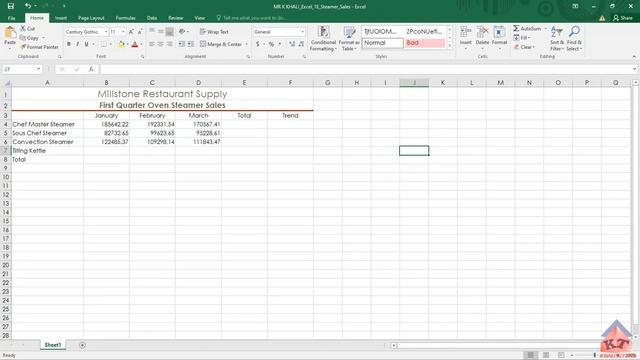Increase decimal places
Screen dimensions: 640x360
(292, 44)
